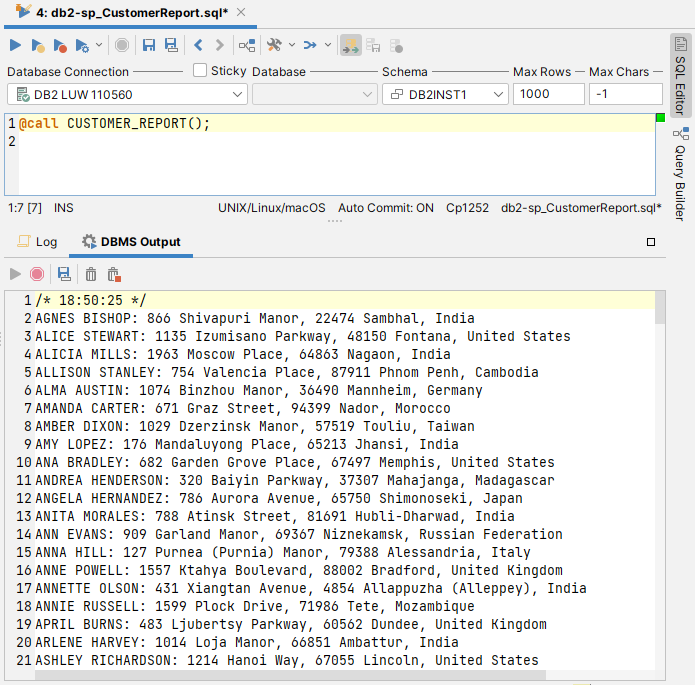This screenshot has width=695, height=685.
Task: Click the file name db2-sp_CustomerReport.sql* in status bar
Action: tap(581, 207)
